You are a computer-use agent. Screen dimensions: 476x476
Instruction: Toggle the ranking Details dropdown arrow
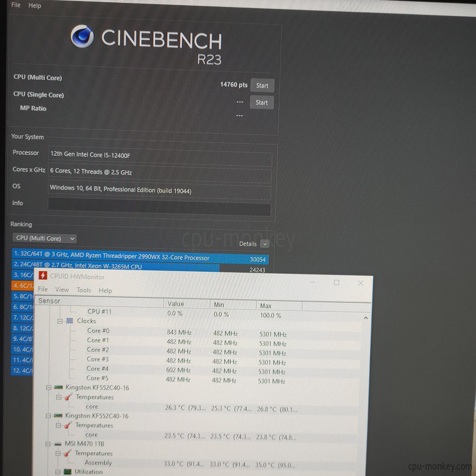click(265, 244)
